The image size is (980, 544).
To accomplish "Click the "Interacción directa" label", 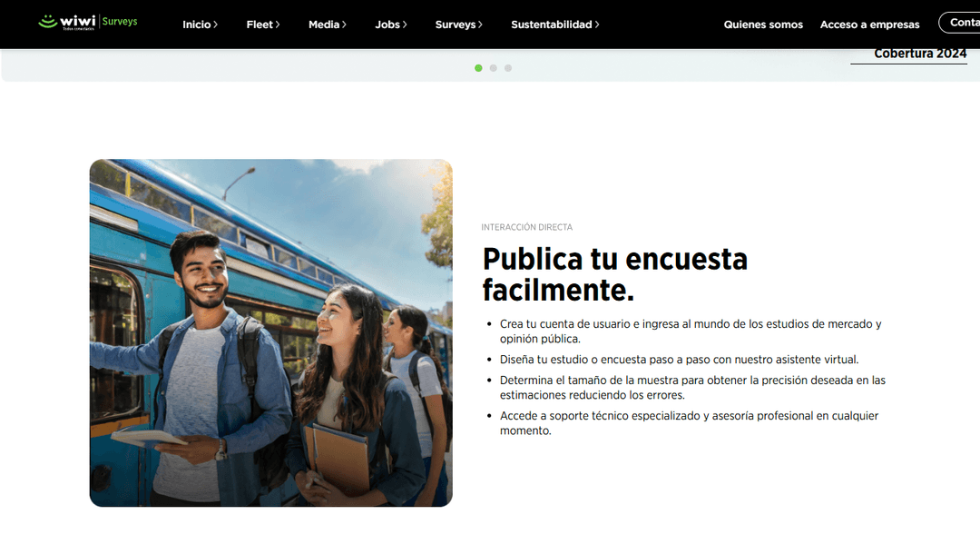I will coord(526,227).
